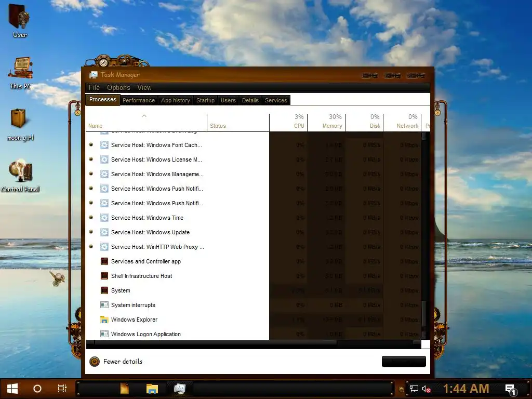
Task: Open the Options menu
Action: tap(118, 87)
